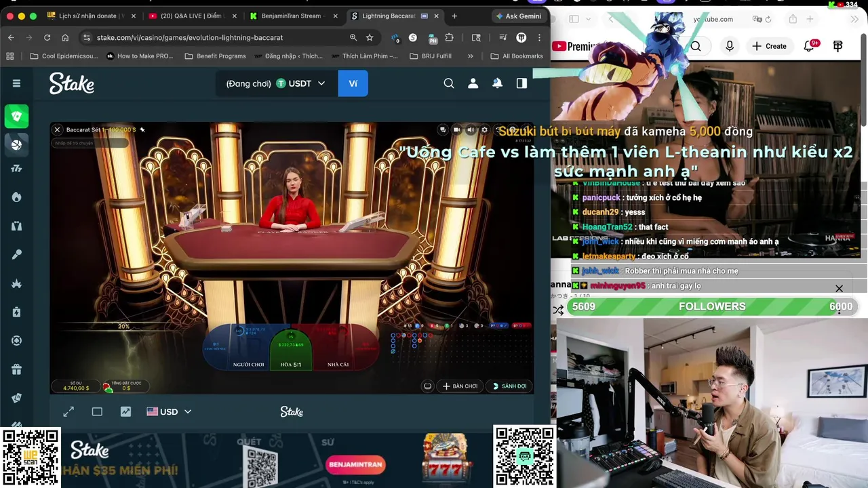Screen dimensions: 868x488
Task: Click the chat input field in Baccarat game
Action: (x=90, y=143)
